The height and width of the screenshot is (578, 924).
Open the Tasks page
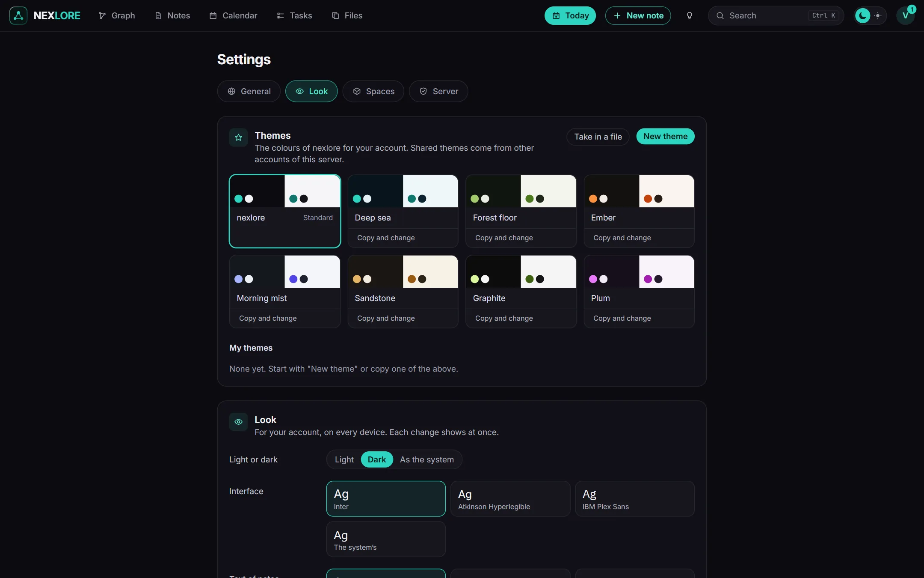point(295,16)
